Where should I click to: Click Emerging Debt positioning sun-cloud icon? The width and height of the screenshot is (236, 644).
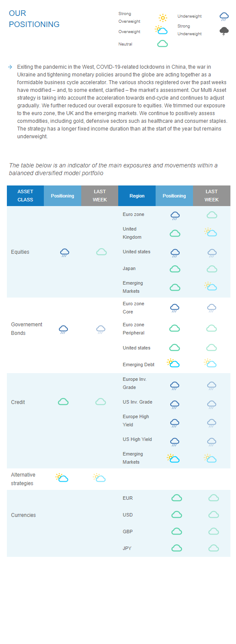[x=173, y=363]
